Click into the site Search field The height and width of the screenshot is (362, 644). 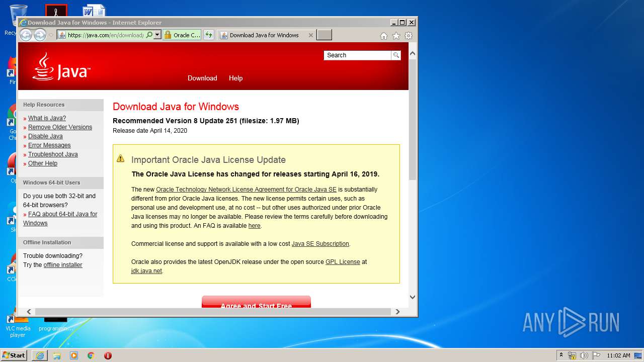point(357,55)
